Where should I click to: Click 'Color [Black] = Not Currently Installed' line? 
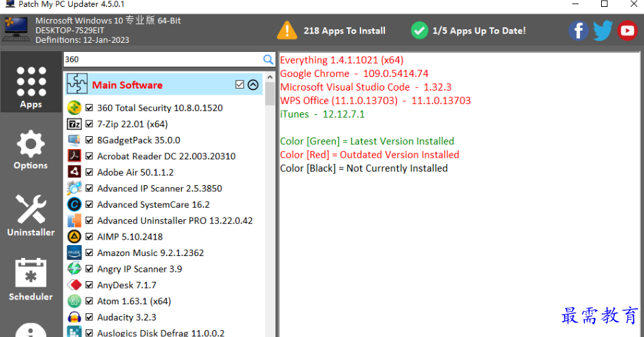pyautogui.click(x=364, y=169)
